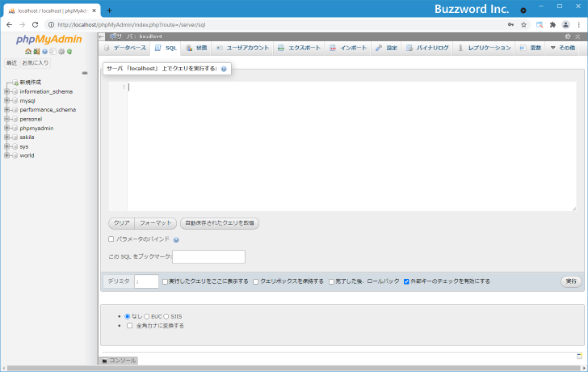
Task: Click inside the SQL query editor area
Action: (351, 146)
